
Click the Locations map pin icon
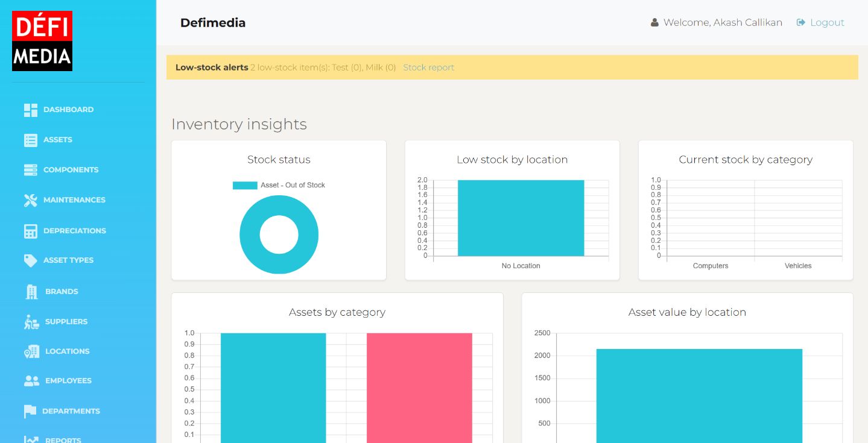point(31,351)
